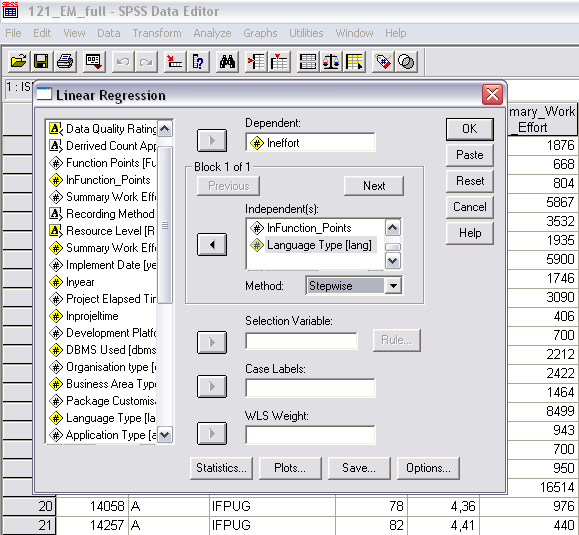The image size is (579, 535).
Task: Open the Utilities menu
Action: [x=306, y=33]
